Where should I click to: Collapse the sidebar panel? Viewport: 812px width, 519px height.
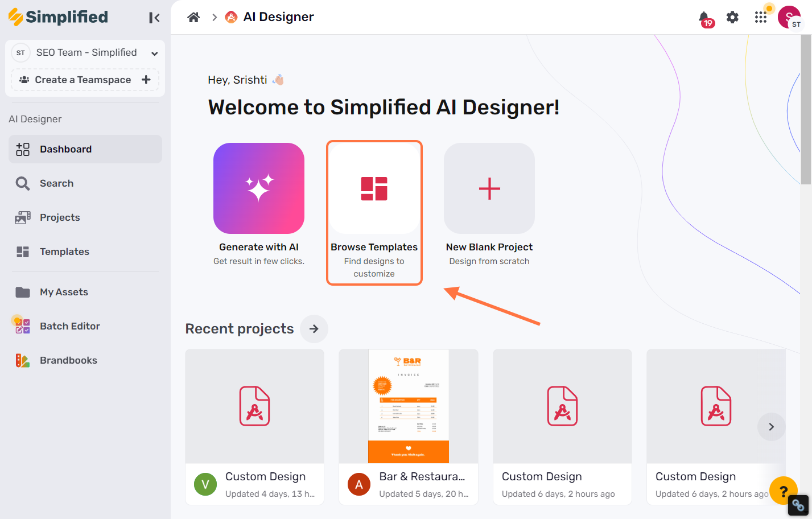click(x=154, y=18)
